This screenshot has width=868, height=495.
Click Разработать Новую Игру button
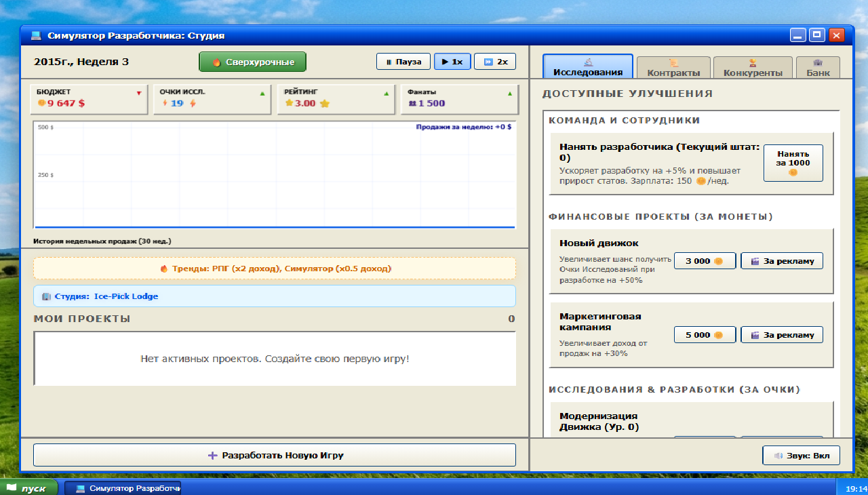[x=275, y=455]
